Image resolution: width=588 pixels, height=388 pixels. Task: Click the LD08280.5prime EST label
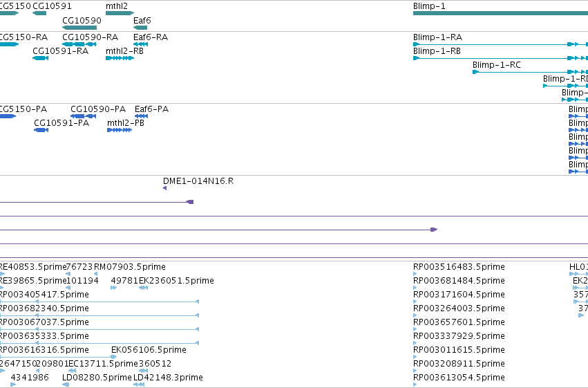(97, 378)
